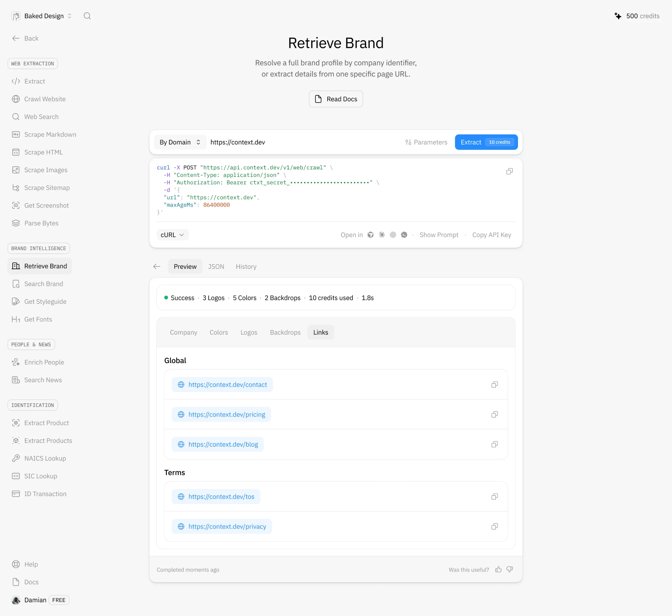Click the search magnifier icon in header
The height and width of the screenshot is (616, 672).
(87, 16)
